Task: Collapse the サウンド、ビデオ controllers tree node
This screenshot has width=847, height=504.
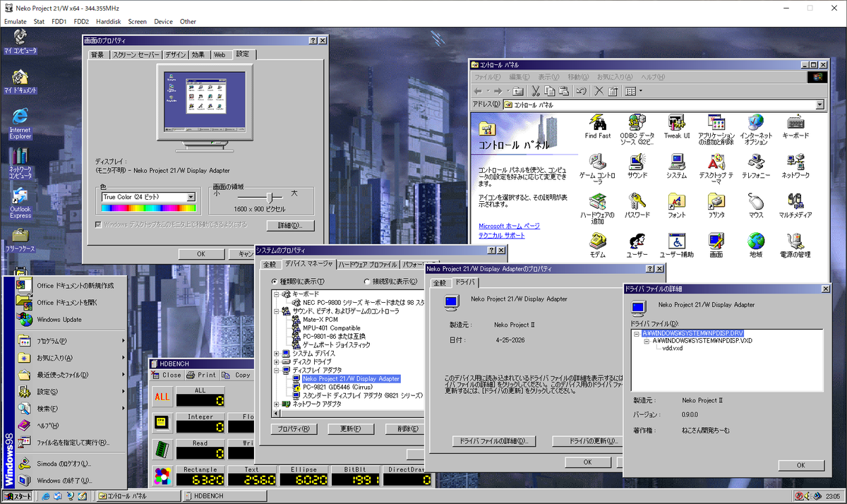Action: point(277,311)
